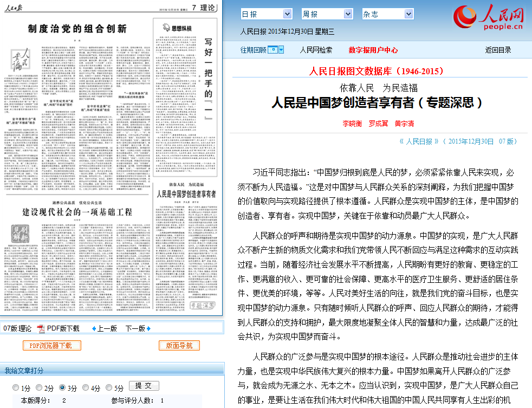Click 版面导航 button

[x=179, y=346]
